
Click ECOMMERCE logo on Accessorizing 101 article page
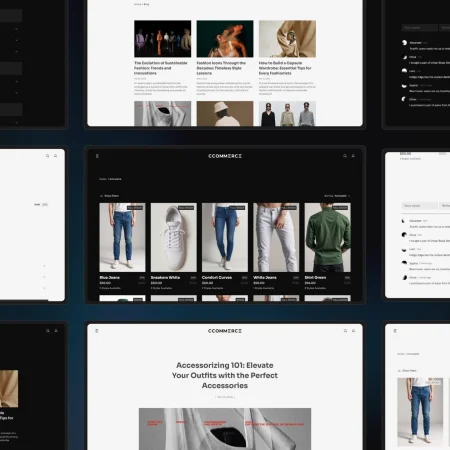[225, 331]
